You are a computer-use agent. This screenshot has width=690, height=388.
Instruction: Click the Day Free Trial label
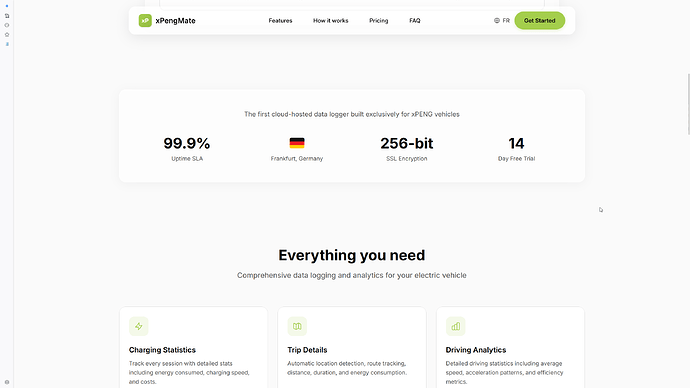(516, 158)
